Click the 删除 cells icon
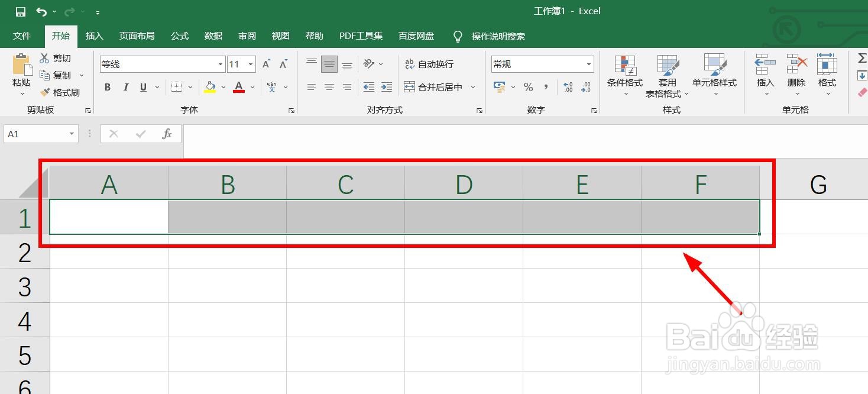This screenshot has width=868, height=394. point(796,71)
